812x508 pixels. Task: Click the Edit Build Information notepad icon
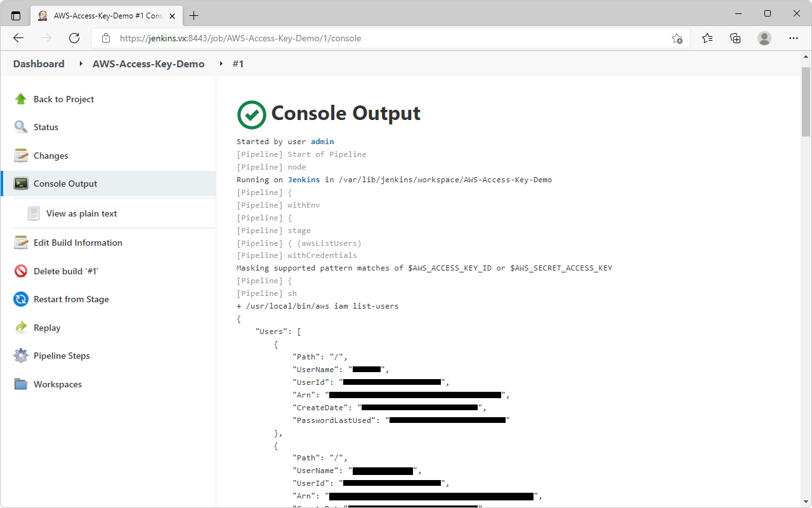pos(21,243)
